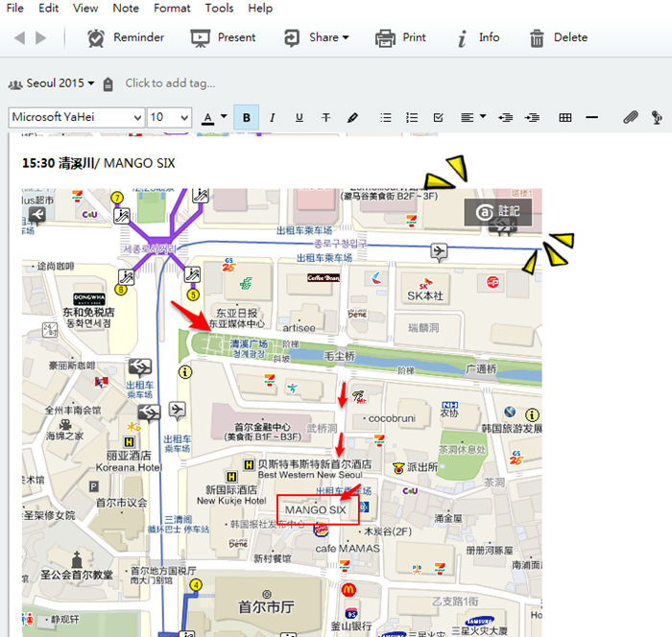Open the Format menu

click(172, 8)
